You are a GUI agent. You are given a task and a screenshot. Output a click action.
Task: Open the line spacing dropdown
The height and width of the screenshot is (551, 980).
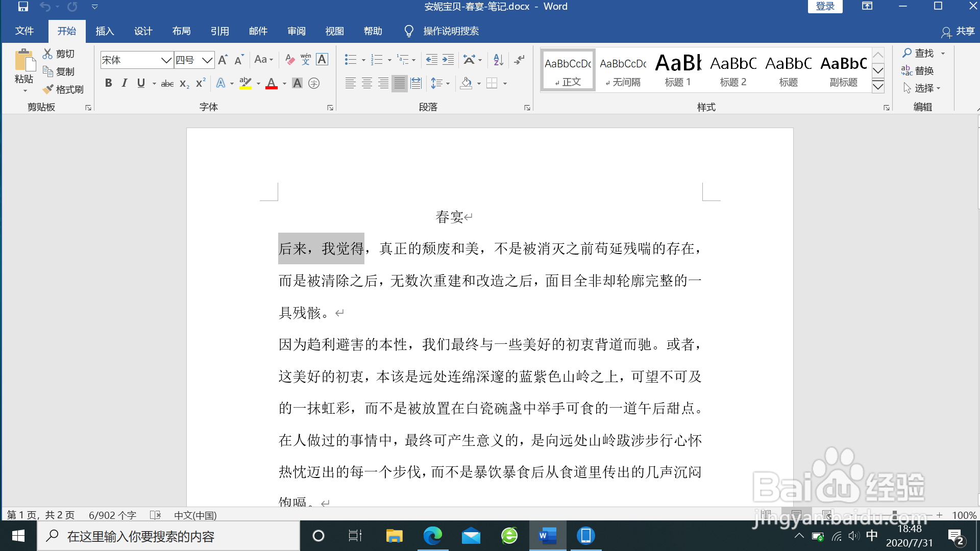click(x=440, y=83)
